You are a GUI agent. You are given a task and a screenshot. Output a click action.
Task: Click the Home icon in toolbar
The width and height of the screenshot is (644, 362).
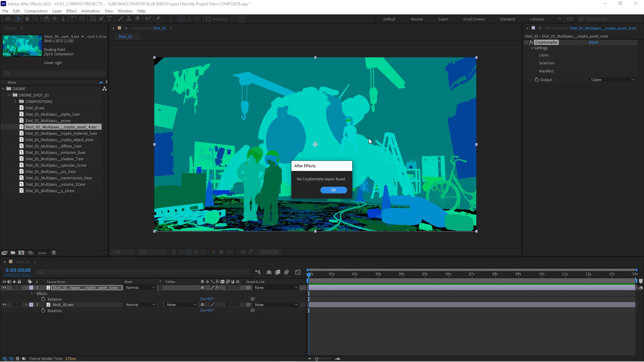click(x=8, y=19)
